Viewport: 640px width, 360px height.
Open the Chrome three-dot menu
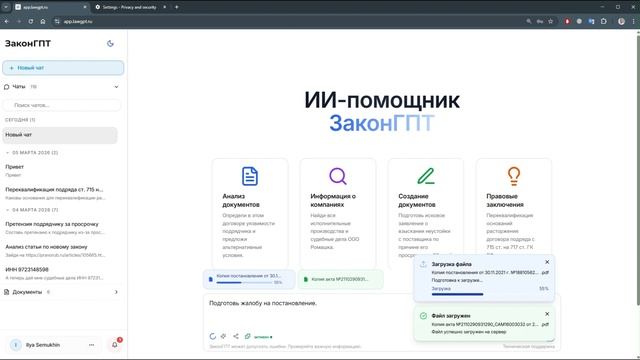[x=633, y=21]
